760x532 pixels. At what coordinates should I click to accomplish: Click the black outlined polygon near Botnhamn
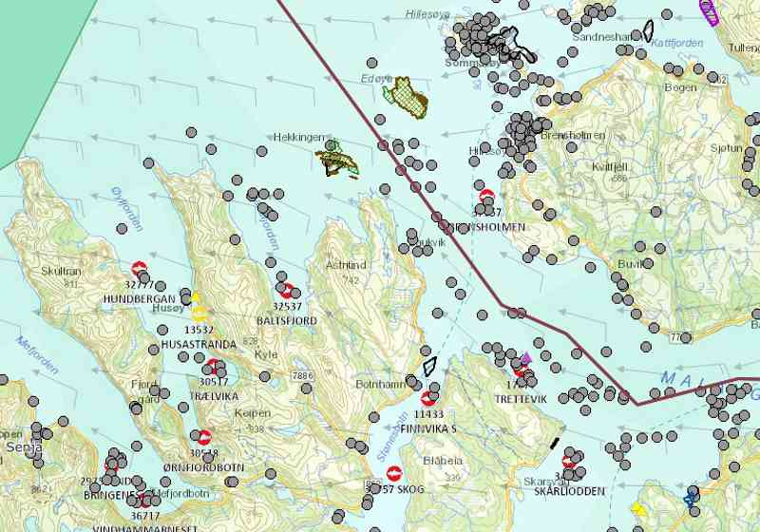pos(429,364)
